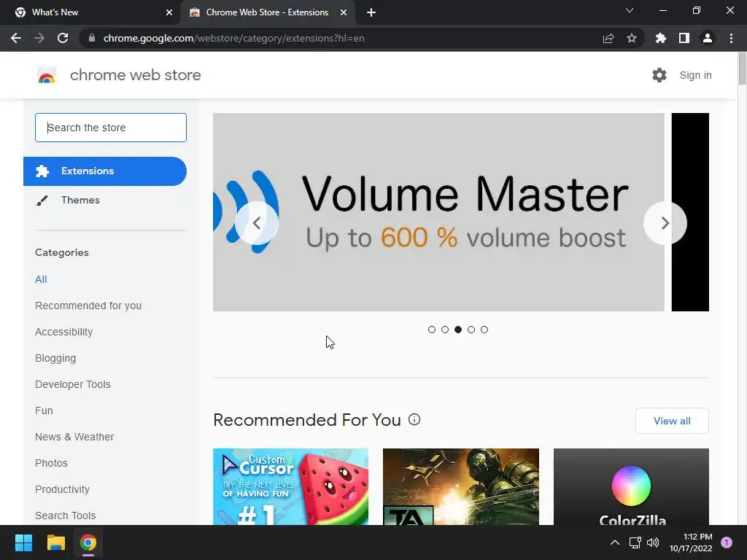The width and height of the screenshot is (747, 560).
Task: Open the Chrome profile avatar menu
Action: click(x=708, y=38)
